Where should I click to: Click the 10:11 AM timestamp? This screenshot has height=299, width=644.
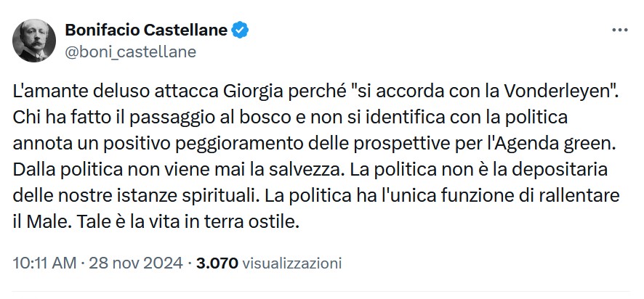[x=44, y=262]
